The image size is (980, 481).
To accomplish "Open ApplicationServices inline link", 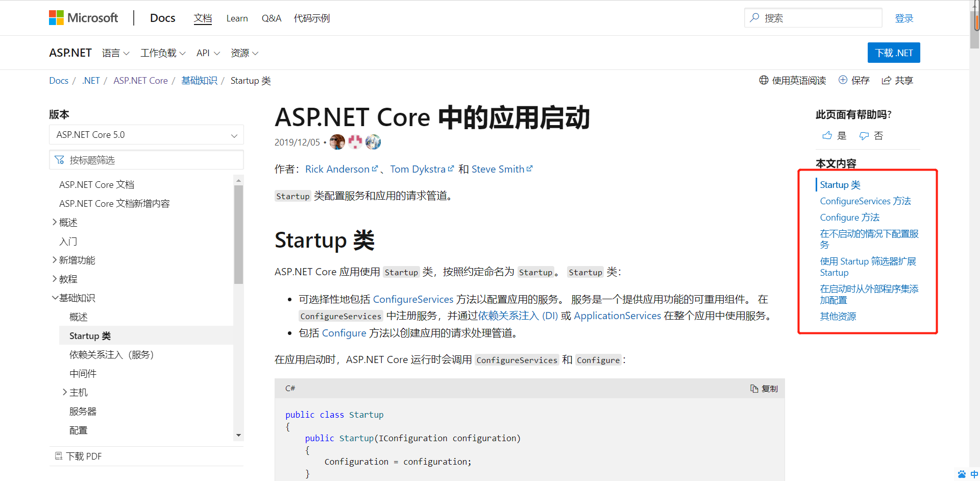I will click(x=617, y=316).
